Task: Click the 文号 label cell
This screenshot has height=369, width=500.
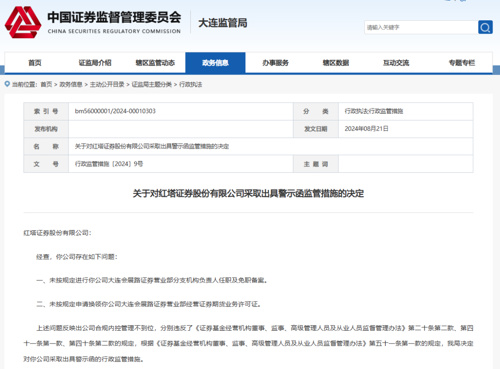Action: point(46,164)
